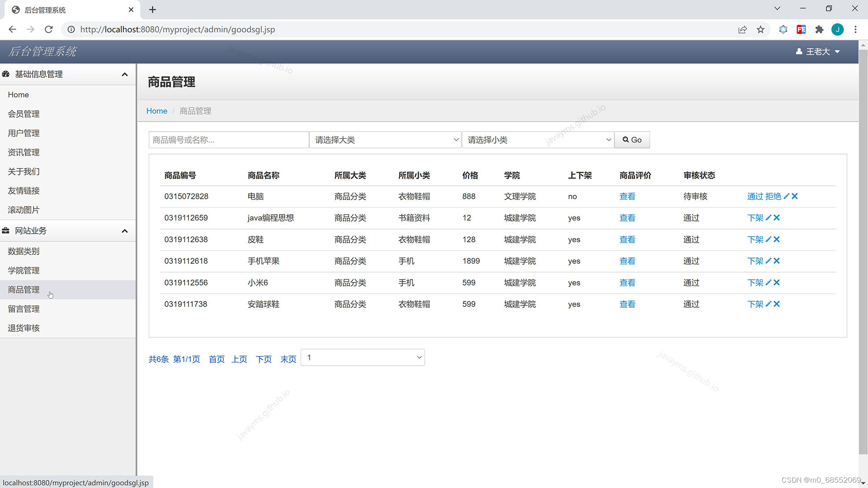The image size is (868, 488).
Task: View reviews 查看 for 电脑
Action: pos(627,197)
